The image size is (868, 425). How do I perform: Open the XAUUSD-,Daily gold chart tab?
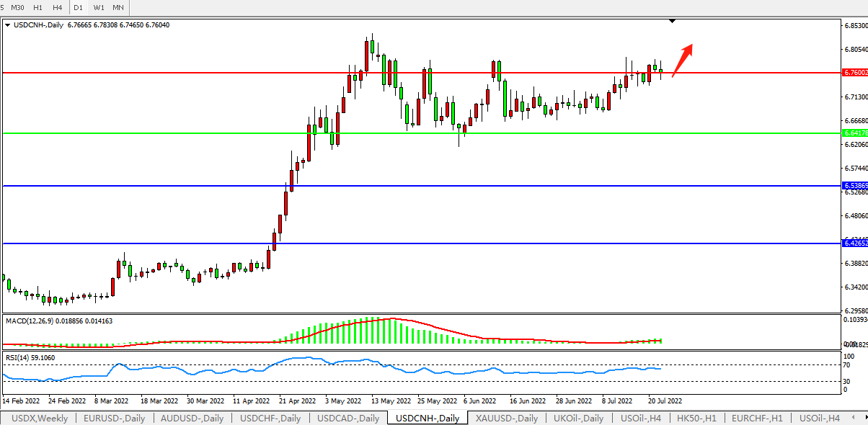506,419
